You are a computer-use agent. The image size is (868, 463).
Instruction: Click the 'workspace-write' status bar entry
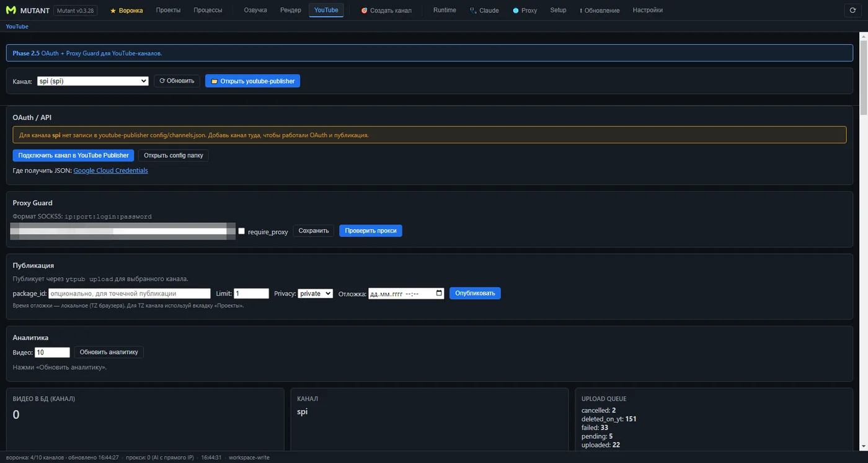(x=249, y=457)
